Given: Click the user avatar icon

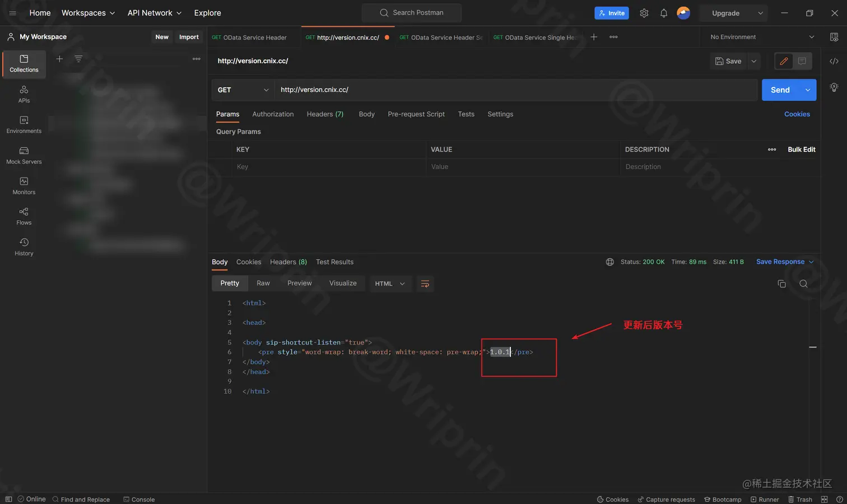Looking at the screenshot, I should [x=683, y=13].
